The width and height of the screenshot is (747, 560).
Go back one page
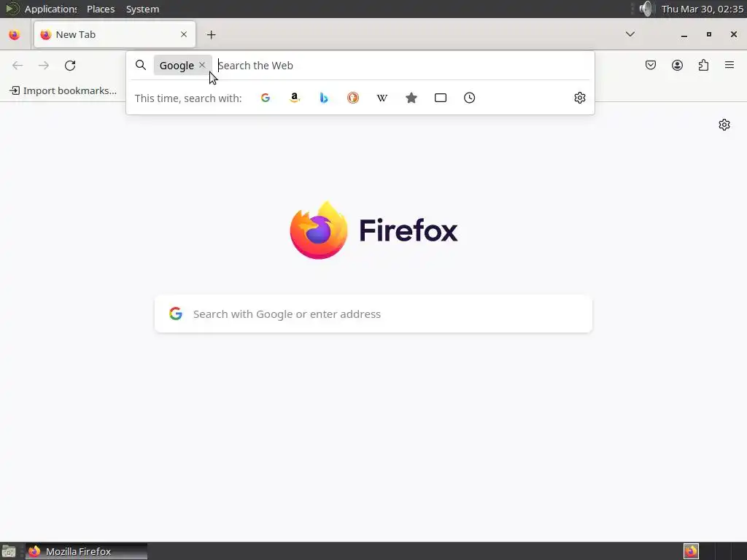coord(18,65)
